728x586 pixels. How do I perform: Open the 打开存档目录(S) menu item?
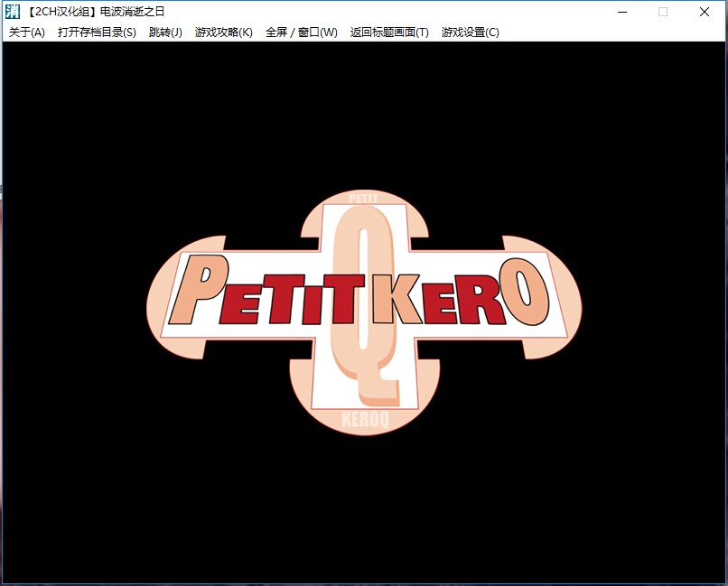(x=97, y=33)
